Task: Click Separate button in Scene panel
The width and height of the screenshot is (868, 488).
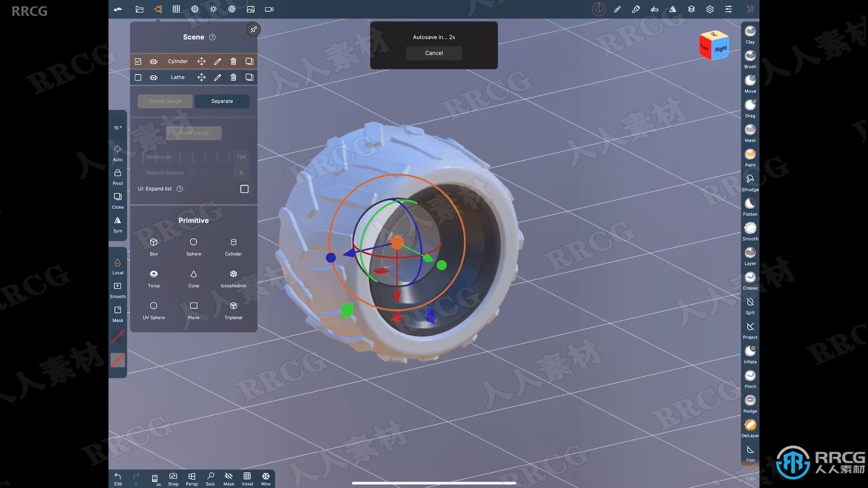Action: [222, 101]
